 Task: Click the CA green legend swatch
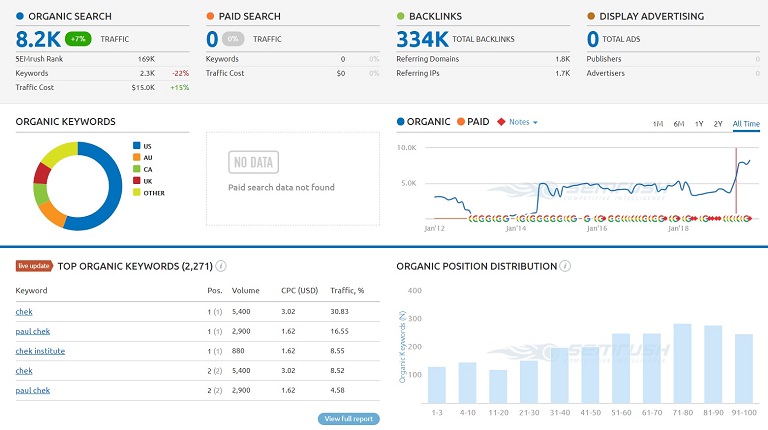[x=137, y=169]
